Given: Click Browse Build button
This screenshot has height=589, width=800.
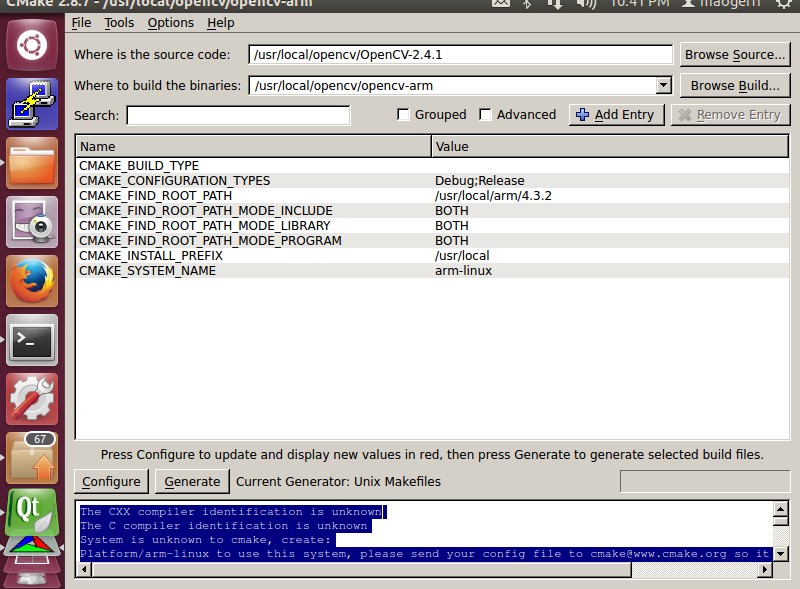Looking at the screenshot, I should click(735, 86).
